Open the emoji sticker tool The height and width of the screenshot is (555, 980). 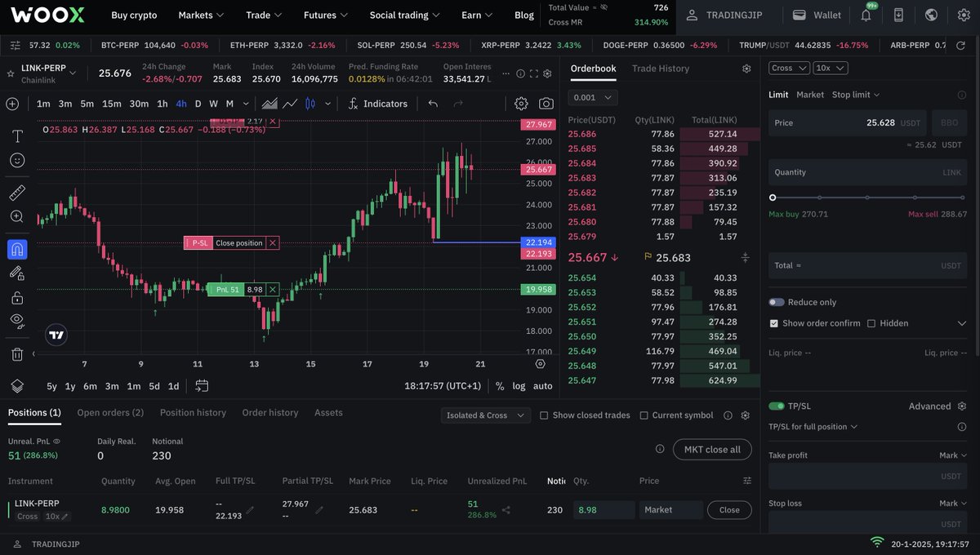(x=17, y=160)
